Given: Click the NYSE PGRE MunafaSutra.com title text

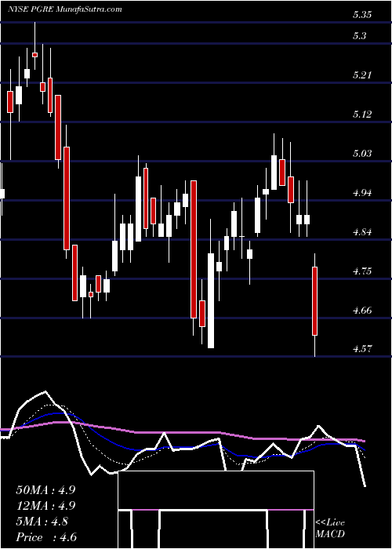Looking at the screenshot, I should click(x=64, y=9).
